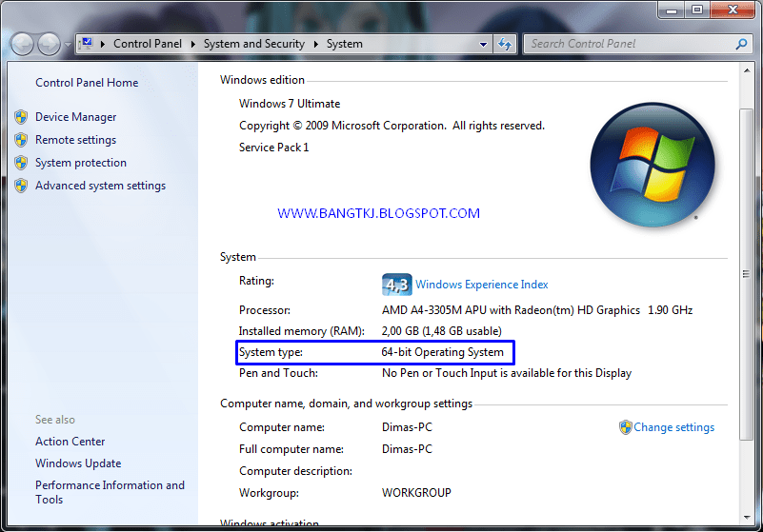Click the Forward navigation arrow button
Viewport: 763px width, 532px height.
(50, 44)
